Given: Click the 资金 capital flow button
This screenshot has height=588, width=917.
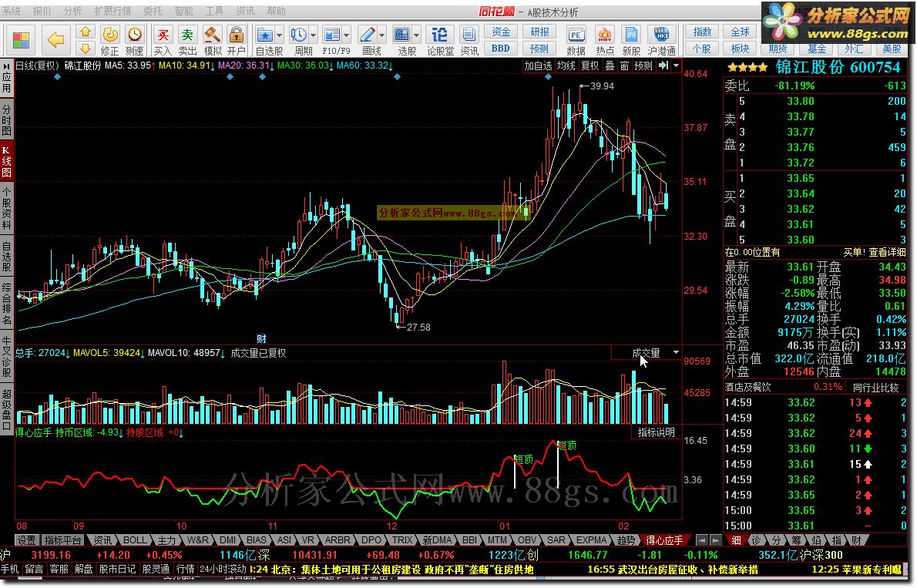Looking at the screenshot, I should coord(501,32).
